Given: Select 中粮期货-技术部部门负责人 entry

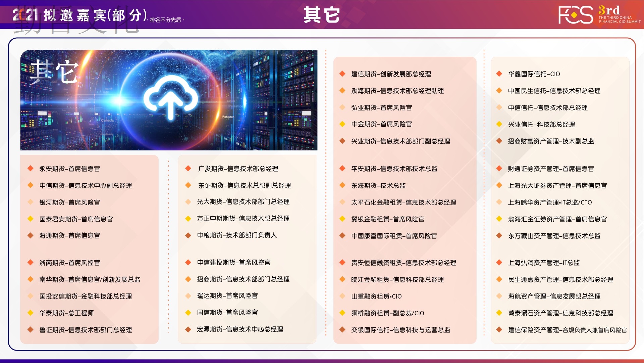Looking at the screenshot, I should (x=237, y=235).
